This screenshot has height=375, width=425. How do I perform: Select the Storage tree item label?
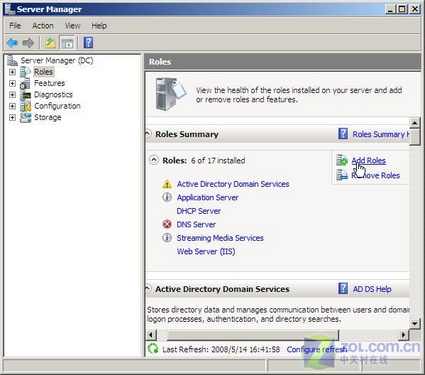pyautogui.click(x=48, y=117)
